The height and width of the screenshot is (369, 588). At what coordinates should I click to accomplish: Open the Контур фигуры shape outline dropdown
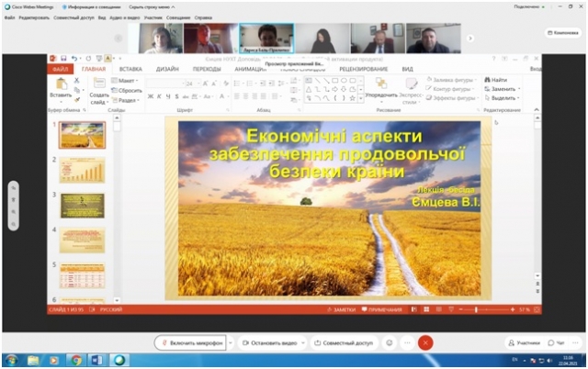click(x=451, y=89)
